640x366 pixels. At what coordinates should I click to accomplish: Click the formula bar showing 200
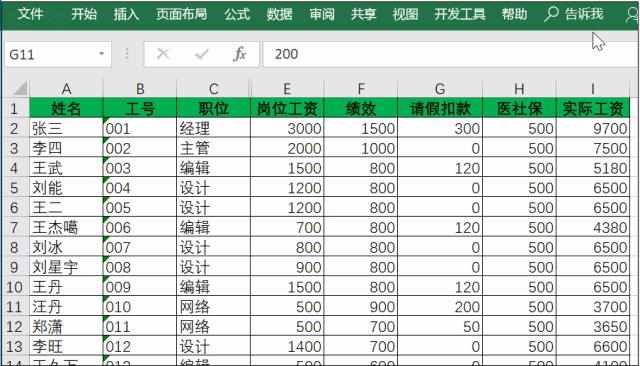451,54
